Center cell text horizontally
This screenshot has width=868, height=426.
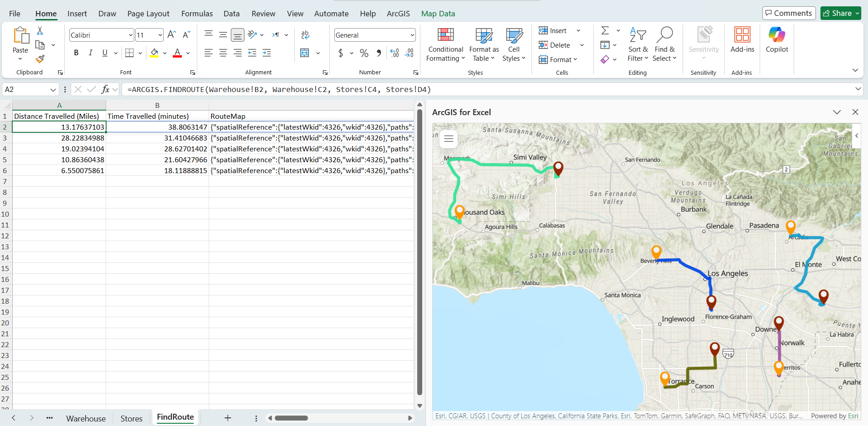[223, 53]
